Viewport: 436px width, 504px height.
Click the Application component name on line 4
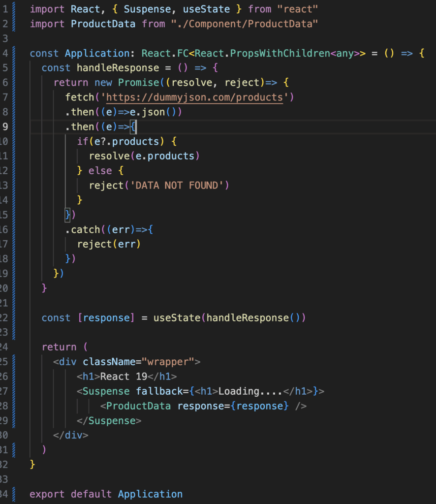point(97,53)
